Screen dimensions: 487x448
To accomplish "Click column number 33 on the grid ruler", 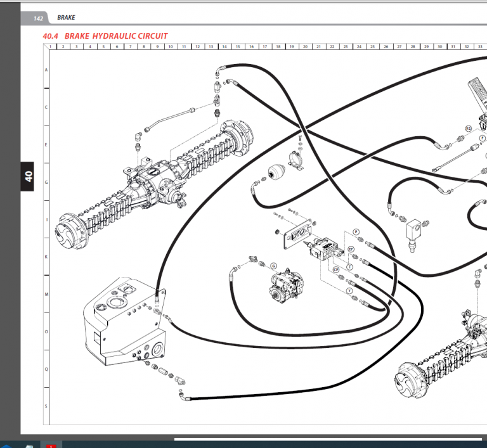I will point(480,46).
